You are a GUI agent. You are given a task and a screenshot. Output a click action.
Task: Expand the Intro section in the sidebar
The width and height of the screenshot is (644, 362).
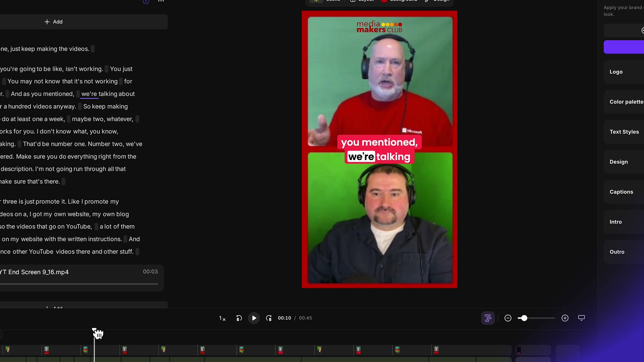tap(615, 222)
